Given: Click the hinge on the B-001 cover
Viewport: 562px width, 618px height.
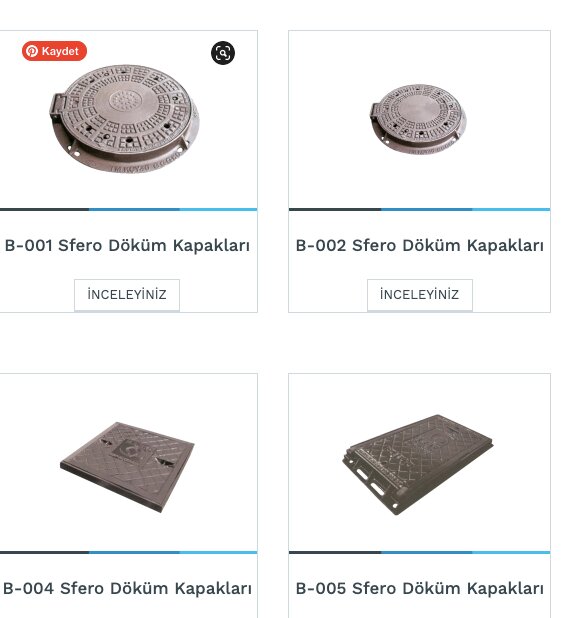Looking at the screenshot, I should point(57,106).
